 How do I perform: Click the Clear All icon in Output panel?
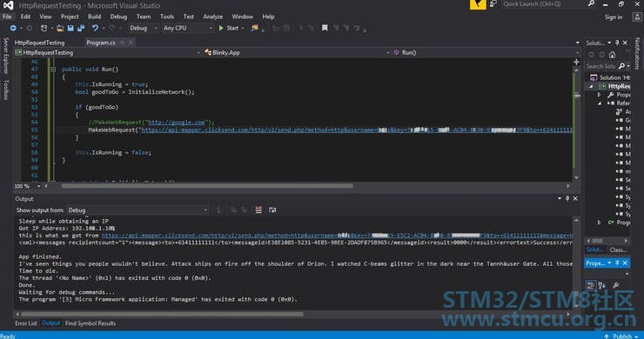(258, 209)
